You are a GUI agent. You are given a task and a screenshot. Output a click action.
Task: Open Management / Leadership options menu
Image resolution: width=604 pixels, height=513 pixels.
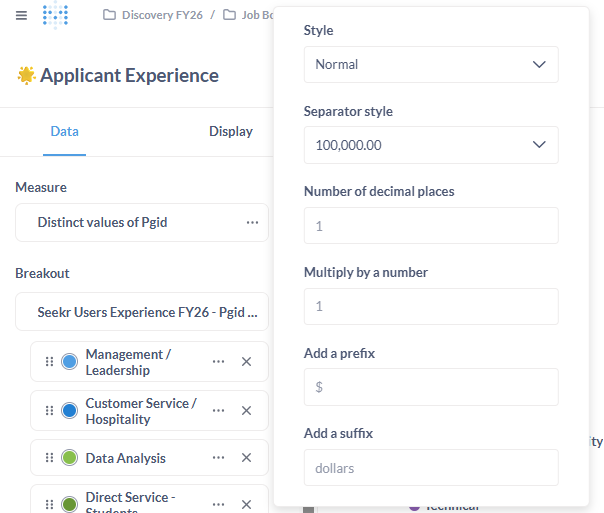[x=218, y=362]
